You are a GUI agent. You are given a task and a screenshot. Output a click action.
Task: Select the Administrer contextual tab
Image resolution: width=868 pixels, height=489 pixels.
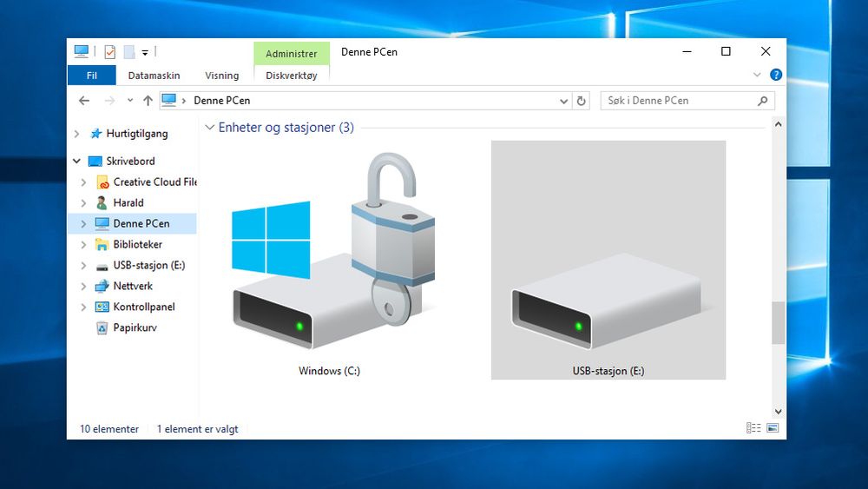pos(292,54)
